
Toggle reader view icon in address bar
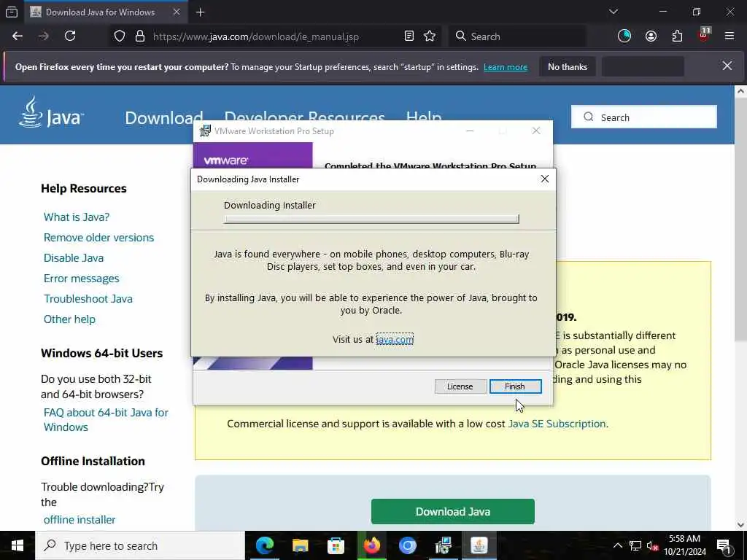pyautogui.click(x=409, y=36)
